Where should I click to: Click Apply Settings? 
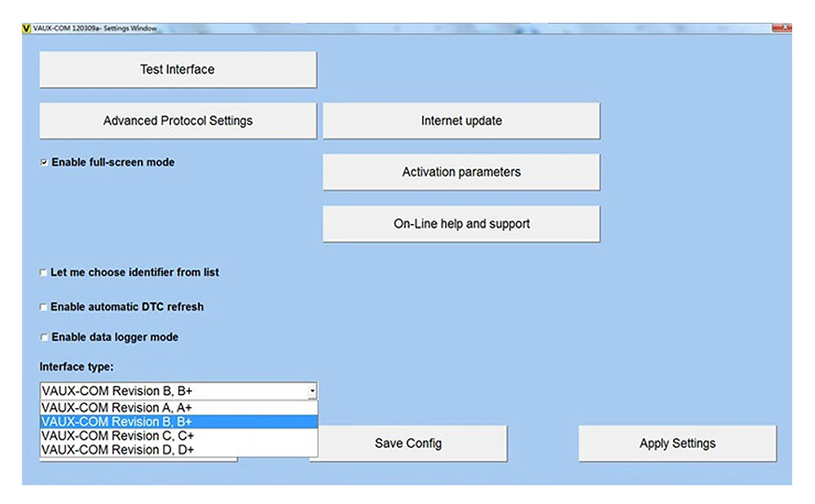pyautogui.click(x=677, y=443)
